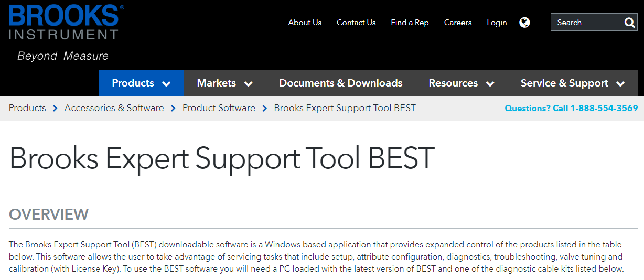Click the globe language selector icon
The height and width of the screenshot is (280, 644).
pyautogui.click(x=524, y=23)
